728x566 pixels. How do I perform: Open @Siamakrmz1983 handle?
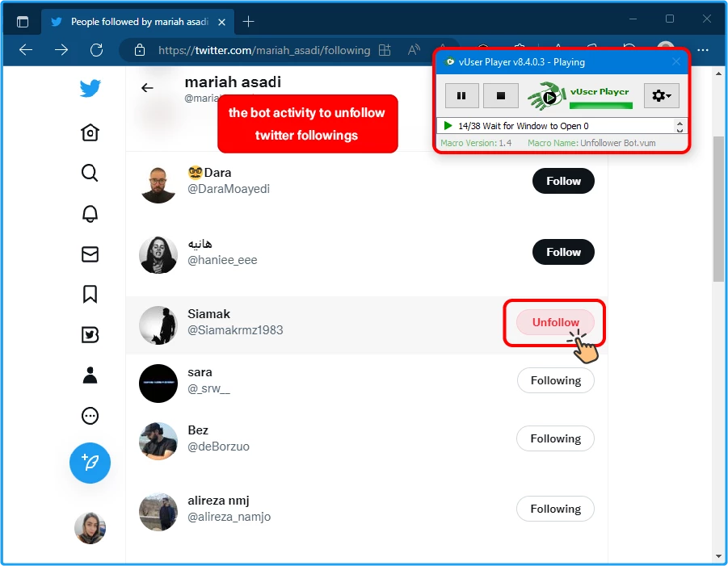click(235, 330)
